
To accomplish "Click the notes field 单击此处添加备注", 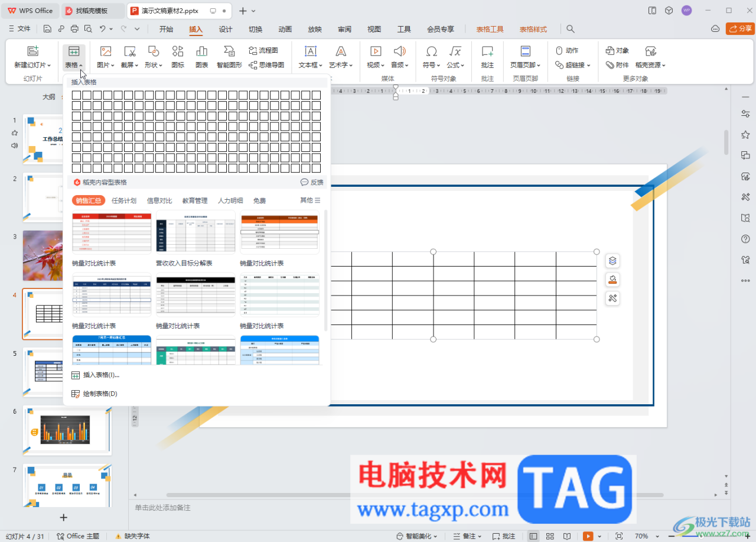I will [x=162, y=507].
